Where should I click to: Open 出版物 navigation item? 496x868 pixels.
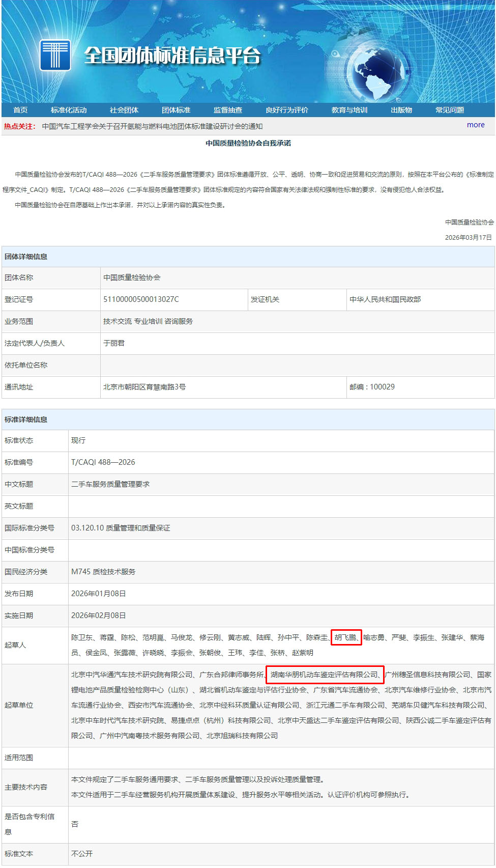[x=401, y=110]
